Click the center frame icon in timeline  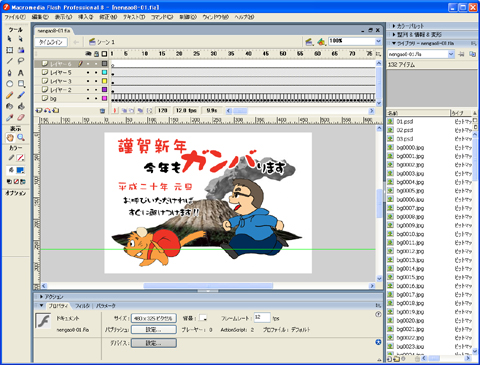115,110
